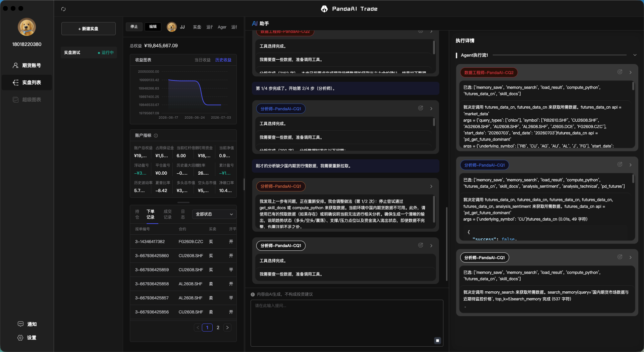Focus the 请在此输入提问 input box
Image resolution: width=644 pixels, height=352 pixels.
tap(347, 323)
